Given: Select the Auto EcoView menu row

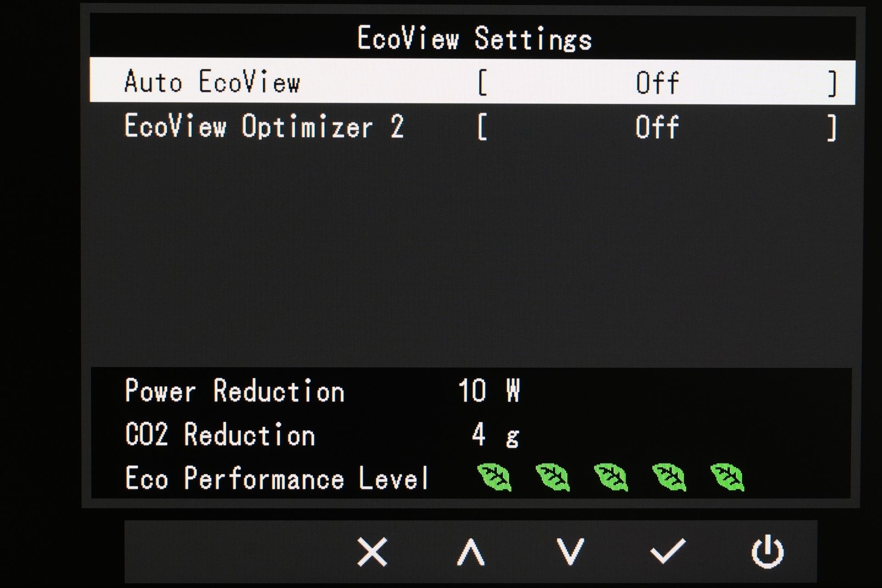Looking at the screenshot, I should [472, 81].
